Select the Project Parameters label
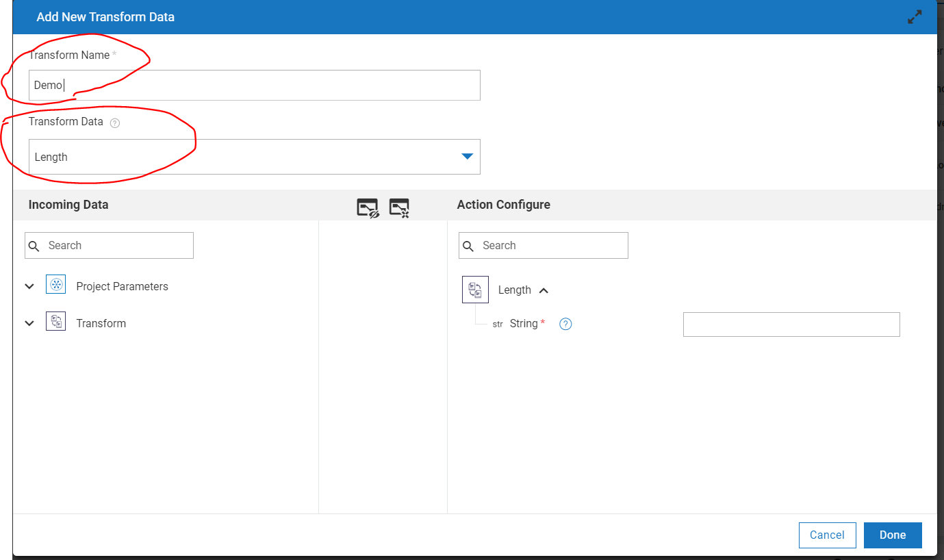Image resolution: width=944 pixels, height=560 pixels. (123, 286)
